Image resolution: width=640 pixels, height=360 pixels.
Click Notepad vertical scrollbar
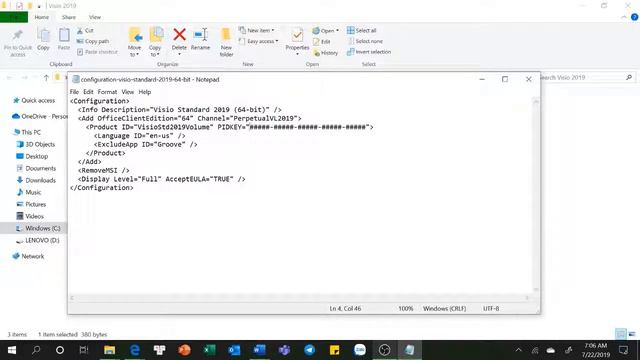point(536,195)
